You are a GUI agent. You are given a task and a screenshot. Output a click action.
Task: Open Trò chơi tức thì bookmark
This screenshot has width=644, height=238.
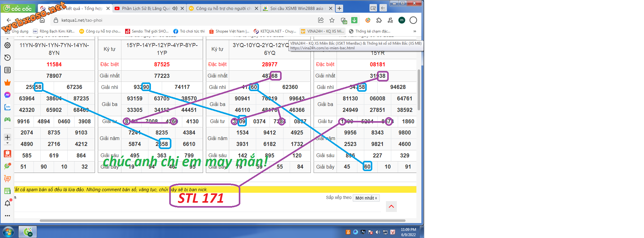click(189, 31)
